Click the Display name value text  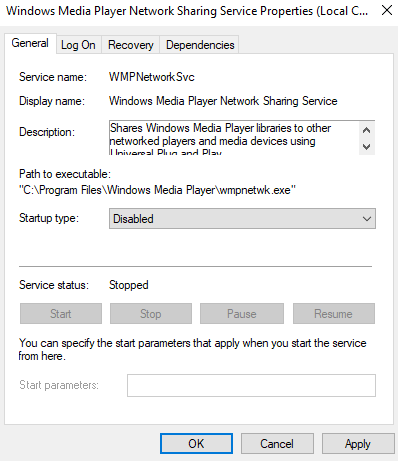tap(223, 101)
